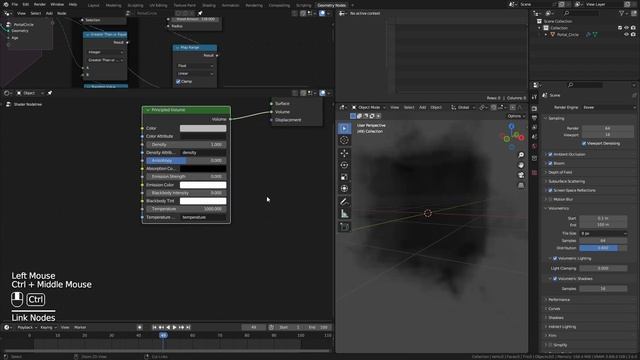
Task: Open the Float data type dropdown on the Map Range node
Action: [195, 66]
